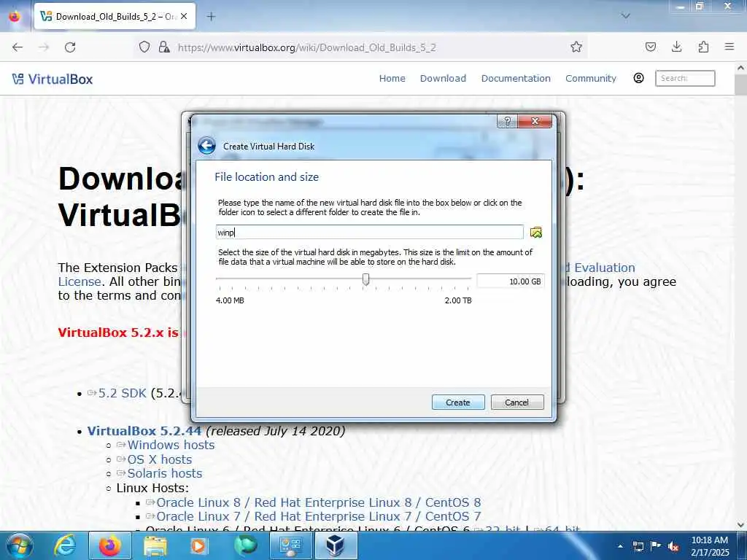Open a new Firefox tab with plus button
747x560 pixels.
point(211,16)
